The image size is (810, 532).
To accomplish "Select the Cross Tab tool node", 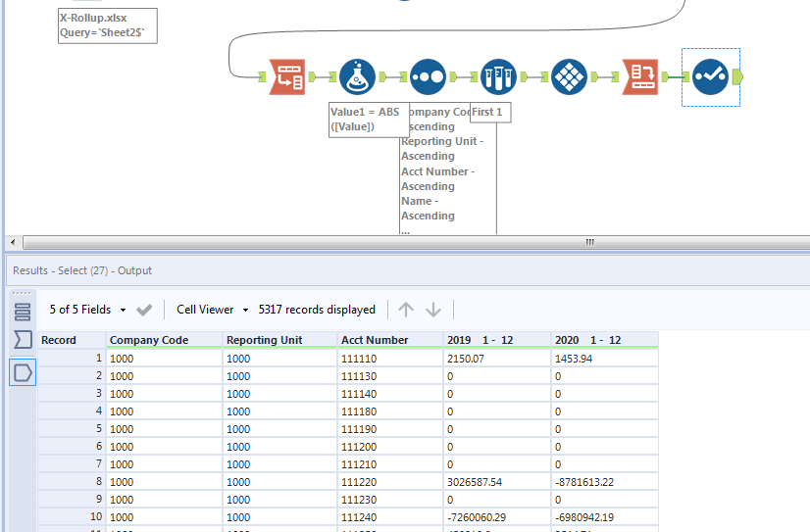I will (x=640, y=76).
